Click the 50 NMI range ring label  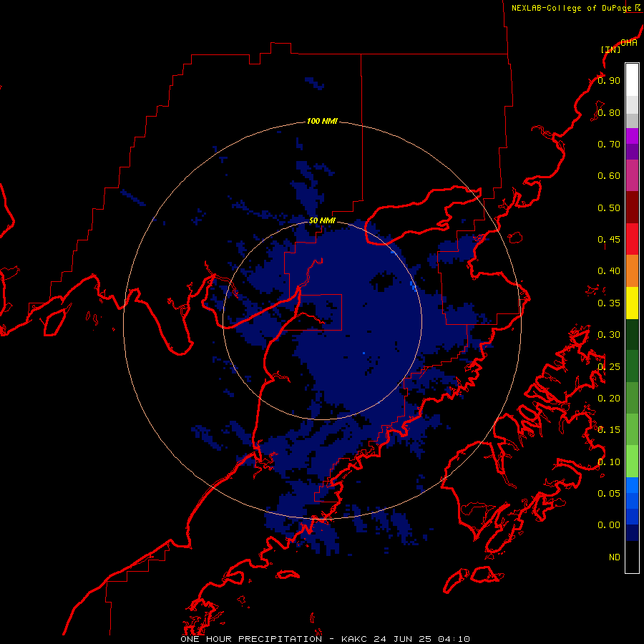pyautogui.click(x=322, y=220)
